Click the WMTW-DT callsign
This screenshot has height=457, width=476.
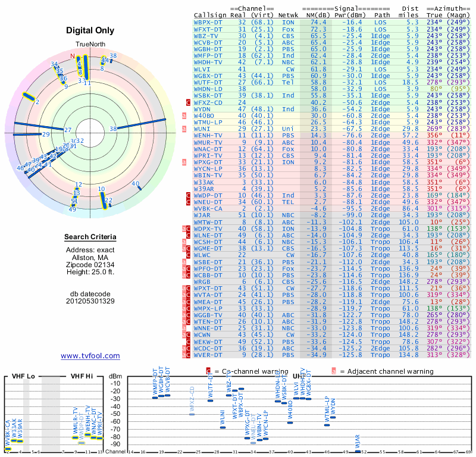pos(208,223)
